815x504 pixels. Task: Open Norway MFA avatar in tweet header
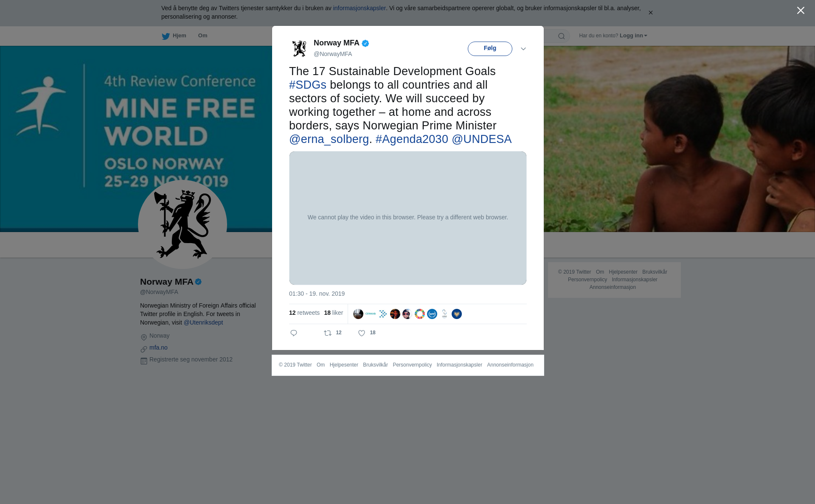(x=299, y=48)
